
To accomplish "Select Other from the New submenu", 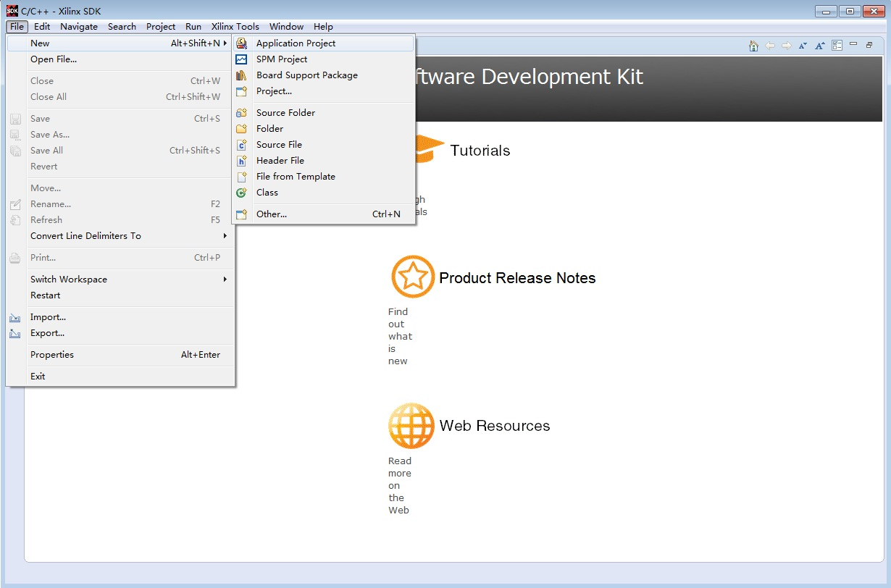I will (x=272, y=214).
